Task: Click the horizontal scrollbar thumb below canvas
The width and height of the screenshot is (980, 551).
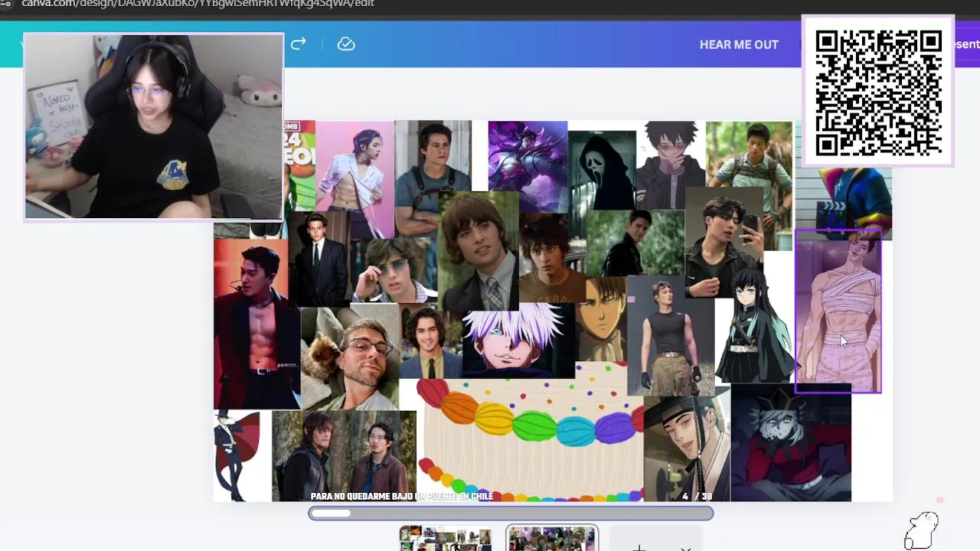Action: tap(331, 514)
